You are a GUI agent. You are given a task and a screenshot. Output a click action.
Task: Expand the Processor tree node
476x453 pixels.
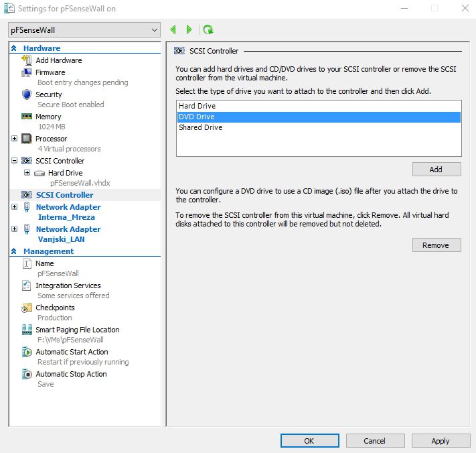[x=15, y=139]
